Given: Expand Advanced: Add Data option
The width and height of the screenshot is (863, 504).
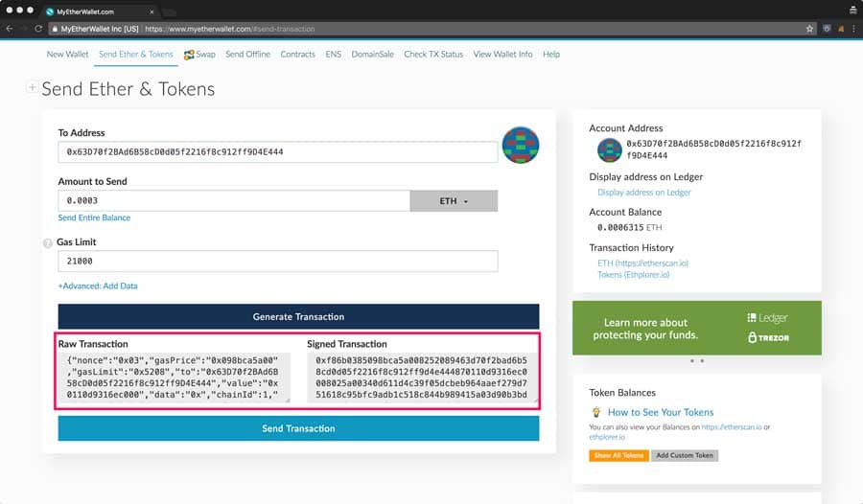Looking at the screenshot, I should tap(98, 286).
